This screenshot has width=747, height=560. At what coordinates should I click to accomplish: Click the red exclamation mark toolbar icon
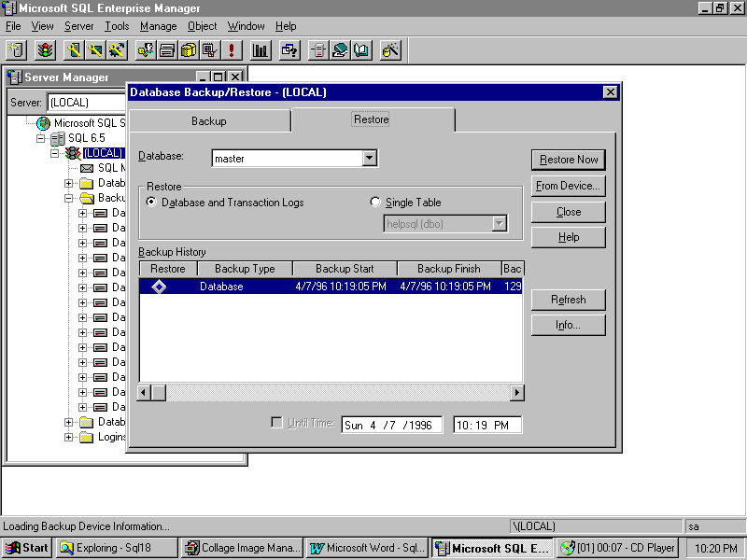231,50
